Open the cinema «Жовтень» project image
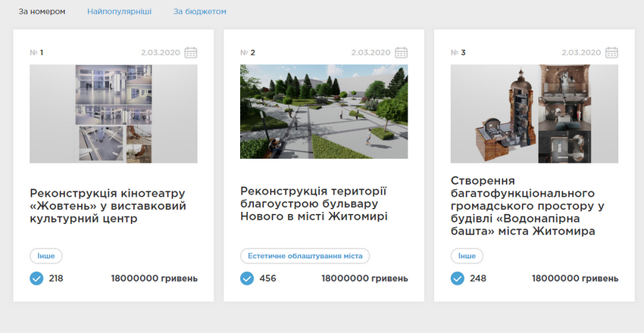Image resolution: width=644 pixels, height=333 pixels. pos(114,114)
